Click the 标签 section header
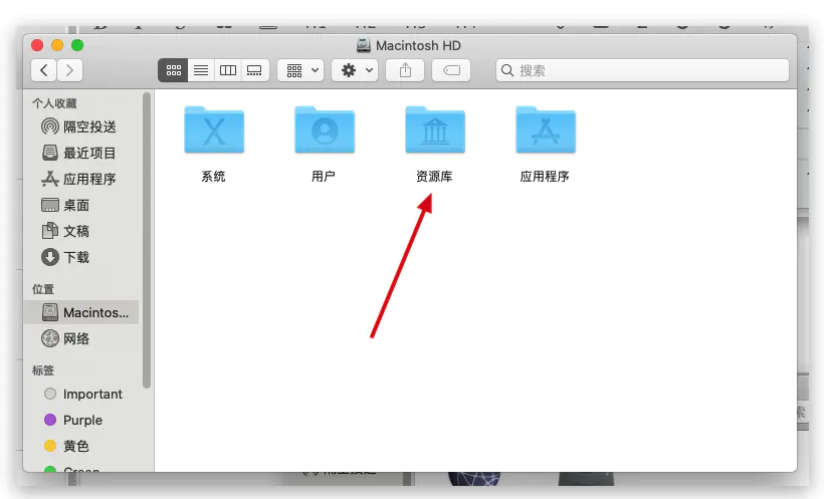Screen dimensions: 824x499 tap(43, 370)
